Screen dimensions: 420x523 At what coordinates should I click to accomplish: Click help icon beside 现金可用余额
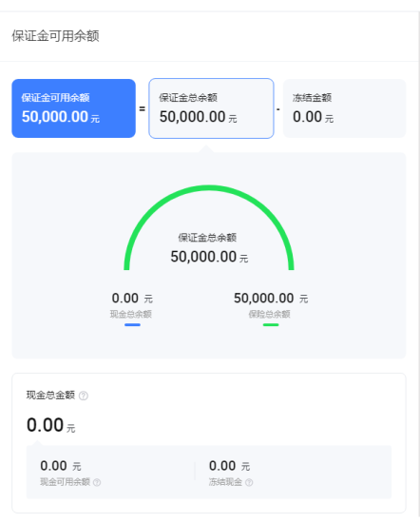coord(97,482)
